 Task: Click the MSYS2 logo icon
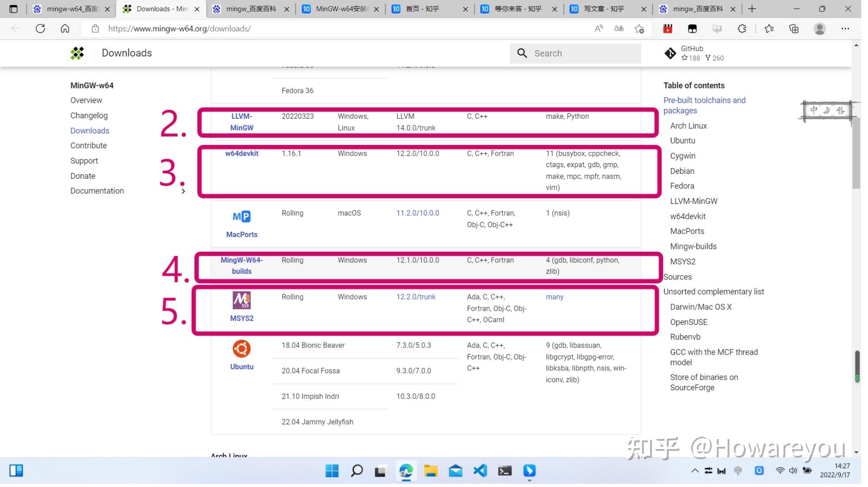[x=241, y=300]
